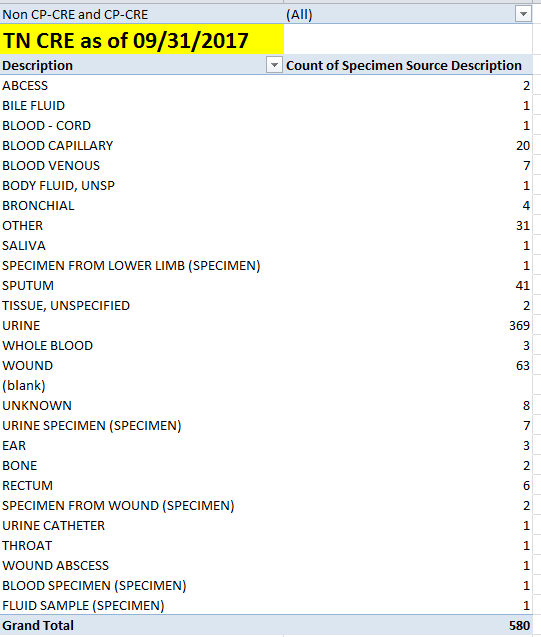Select the Non CP-CRE and CP-CRE label cell
The width and height of the screenshot is (541, 637).
click(x=142, y=15)
